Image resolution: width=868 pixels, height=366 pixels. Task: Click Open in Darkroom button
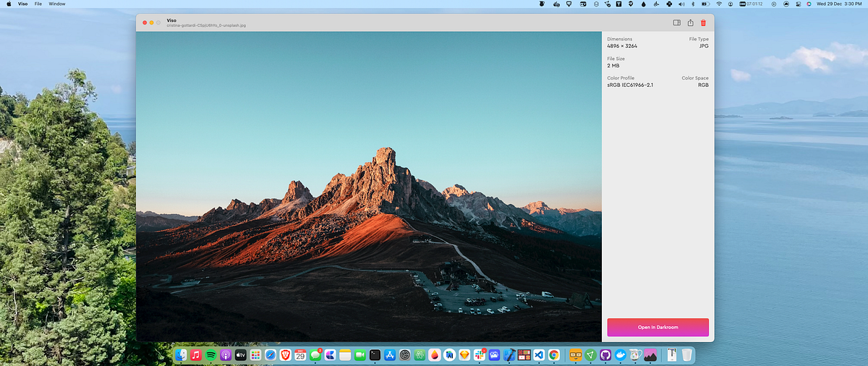(x=658, y=327)
